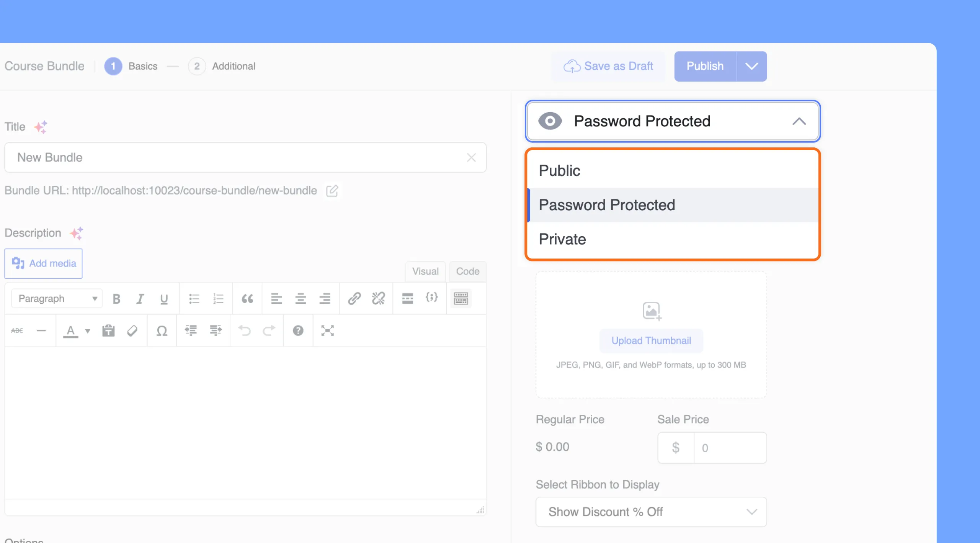This screenshot has width=980, height=543.
Task: Undo the last edit
Action: pyautogui.click(x=244, y=330)
